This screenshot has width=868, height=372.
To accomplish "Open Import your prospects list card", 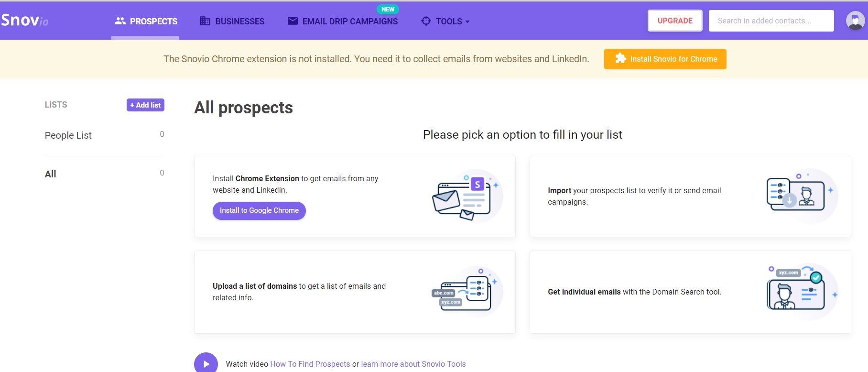I will click(690, 197).
